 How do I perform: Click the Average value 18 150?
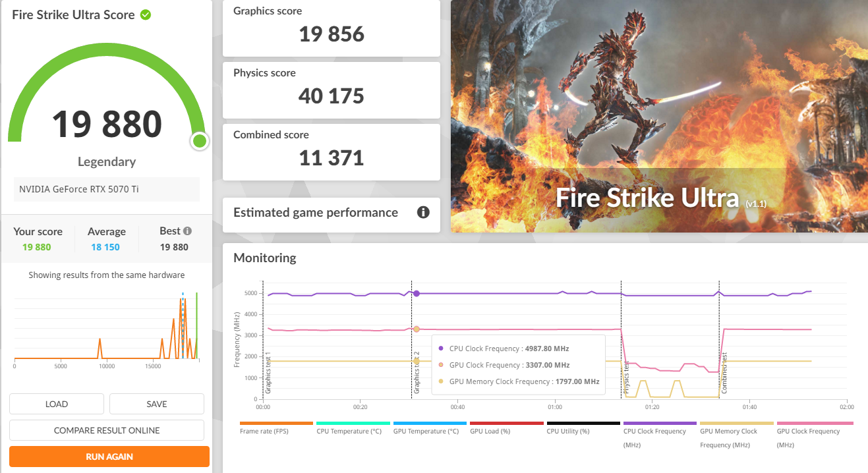click(105, 247)
